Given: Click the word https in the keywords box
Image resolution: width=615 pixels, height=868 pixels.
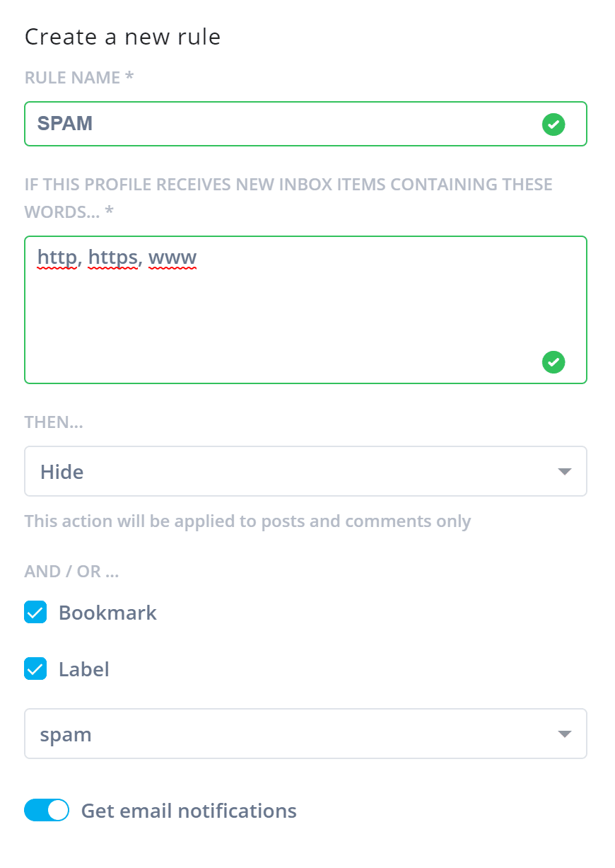Looking at the screenshot, I should [113, 258].
